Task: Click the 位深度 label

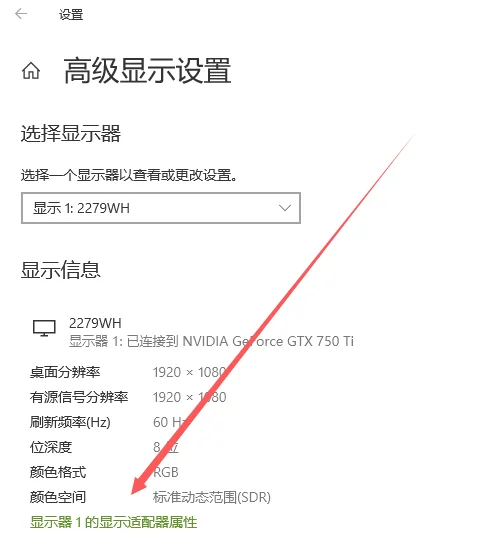Action: pos(51,447)
